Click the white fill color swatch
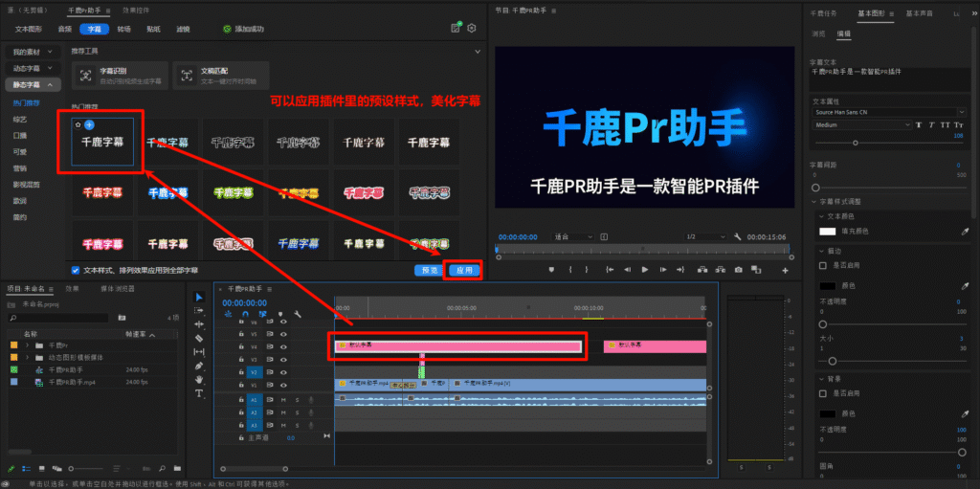The image size is (980, 489). [x=828, y=231]
